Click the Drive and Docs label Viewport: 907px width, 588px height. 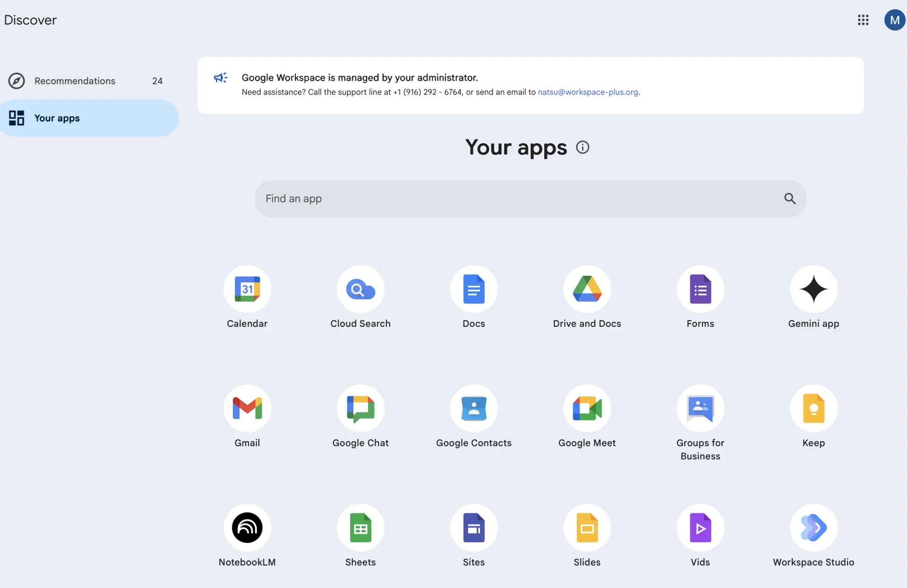[587, 324]
